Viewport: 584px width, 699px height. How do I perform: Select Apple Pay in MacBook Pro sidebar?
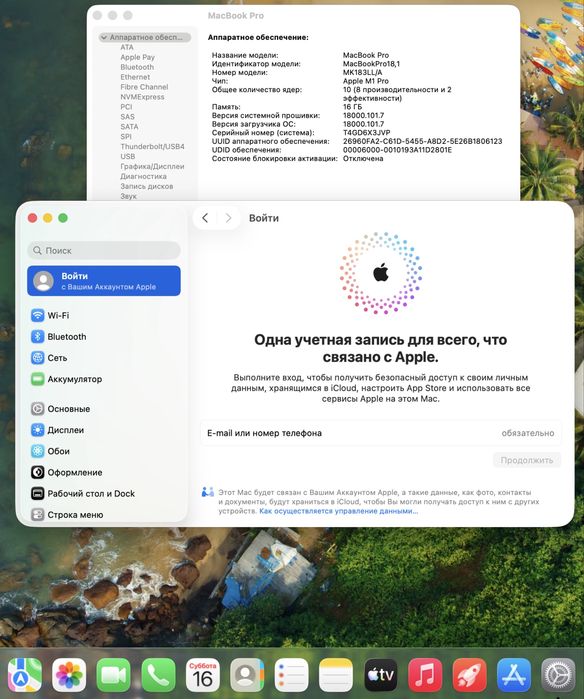point(137,57)
